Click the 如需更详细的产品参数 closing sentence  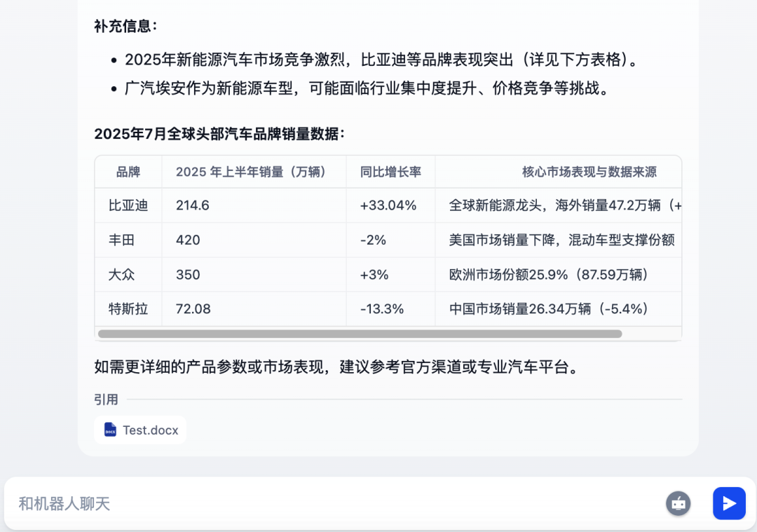pyautogui.click(x=336, y=367)
